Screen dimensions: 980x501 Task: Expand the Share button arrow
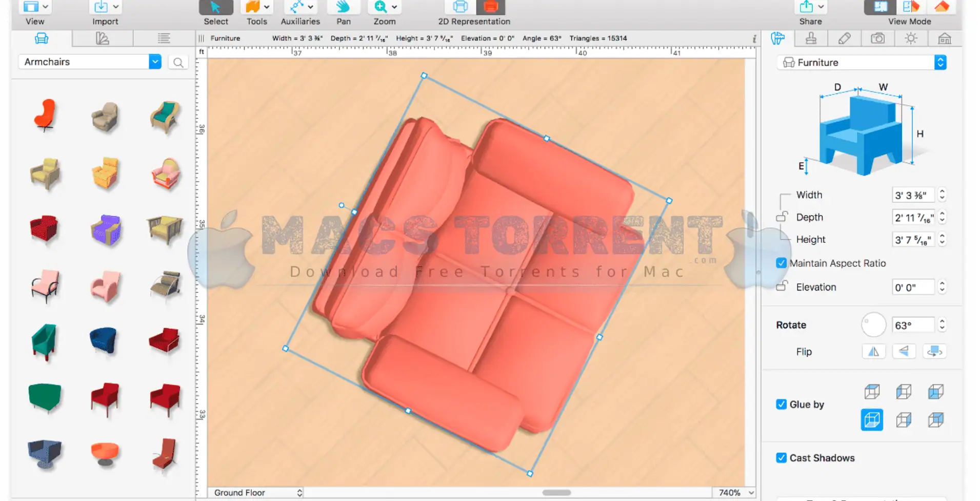[x=821, y=7]
